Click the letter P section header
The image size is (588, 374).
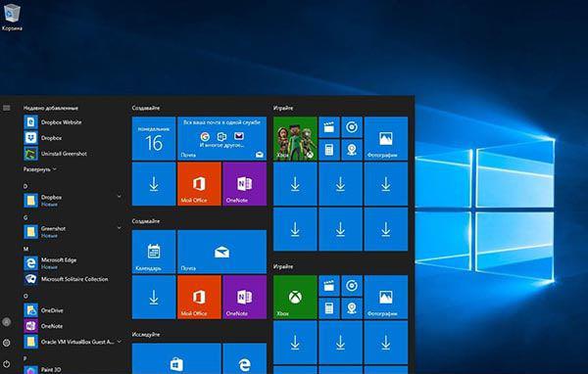25,358
